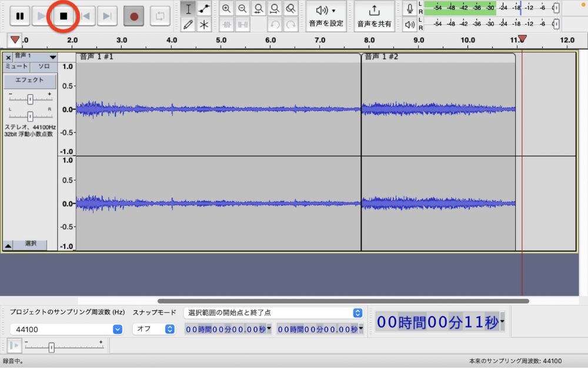Viewport: 588px width, 368px height.
Task: Close track 音声 1 with X
Action: (x=8, y=58)
